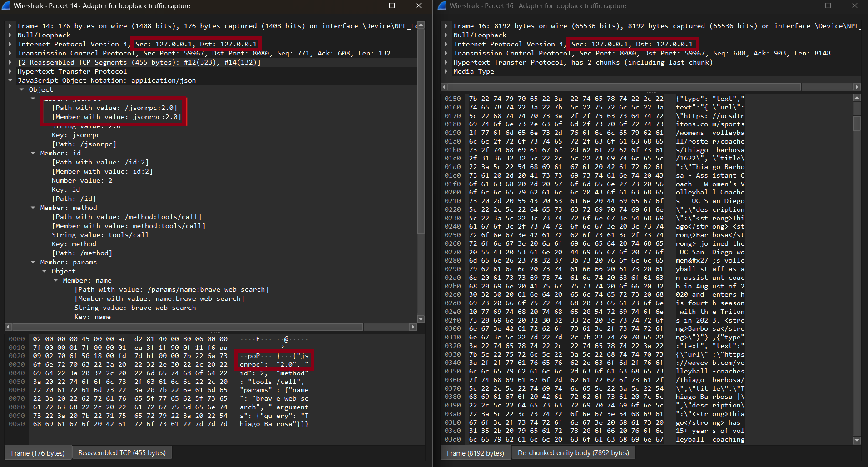
Task: Switch to the Reassembled TCP (455 bytes) tab
Action: coord(122,452)
